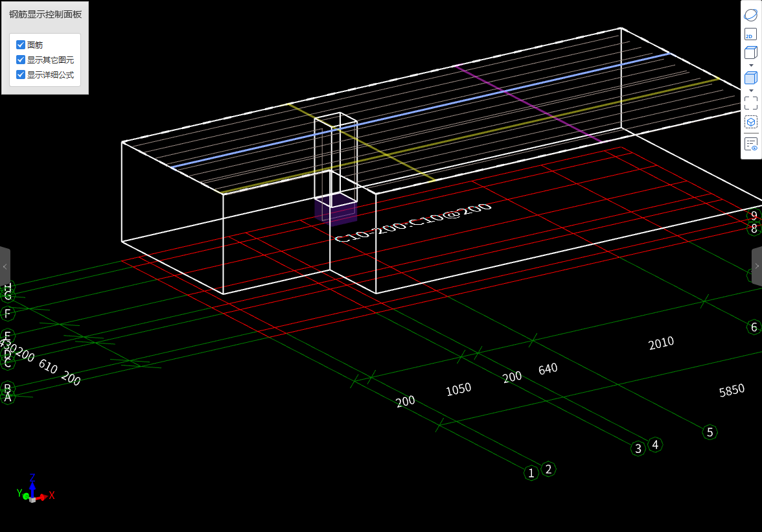Click the 2010 dimension text
Viewport: 762px width, 532px height.
click(662, 343)
